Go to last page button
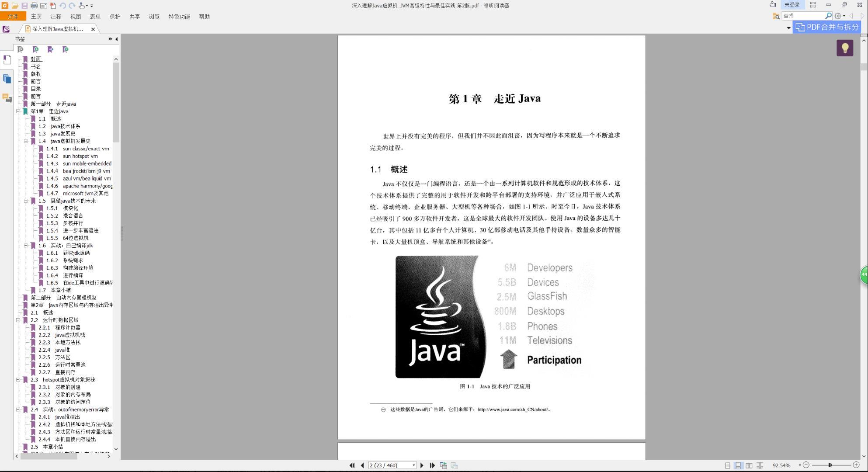868x472 pixels. pyautogui.click(x=432, y=465)
